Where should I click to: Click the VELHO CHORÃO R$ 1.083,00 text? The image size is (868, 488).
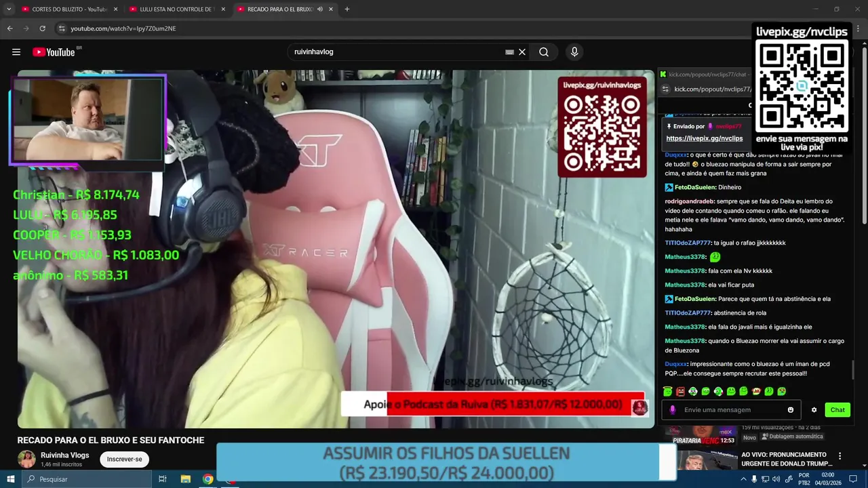click(96, 255)
